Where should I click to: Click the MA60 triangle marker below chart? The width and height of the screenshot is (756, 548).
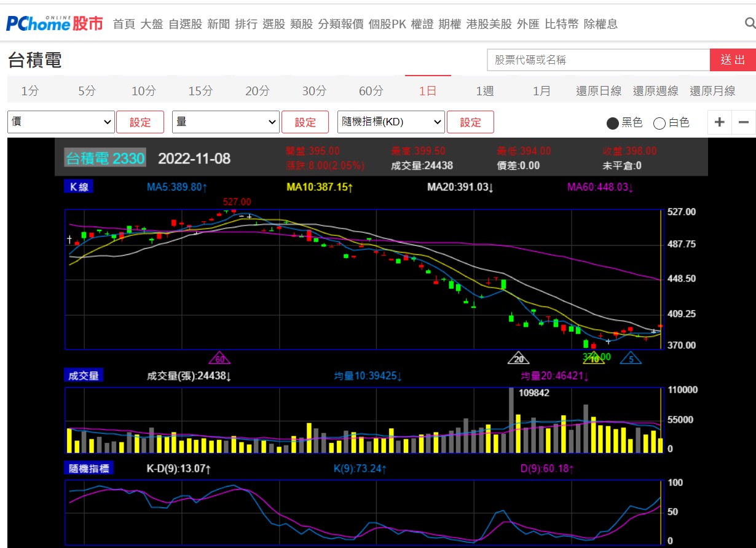tap(219, 358)
